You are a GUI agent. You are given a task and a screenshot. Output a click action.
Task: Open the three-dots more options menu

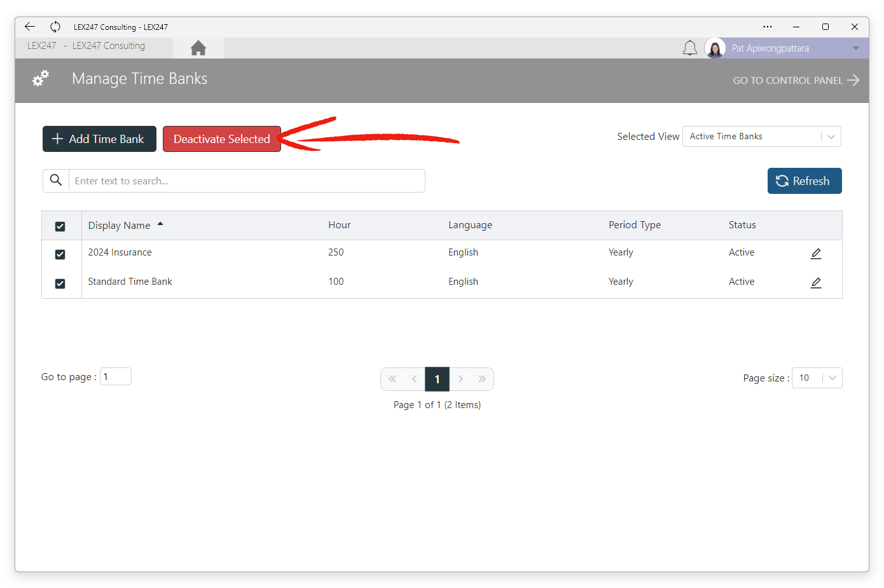pyautogui.click(x=768, y=27)
